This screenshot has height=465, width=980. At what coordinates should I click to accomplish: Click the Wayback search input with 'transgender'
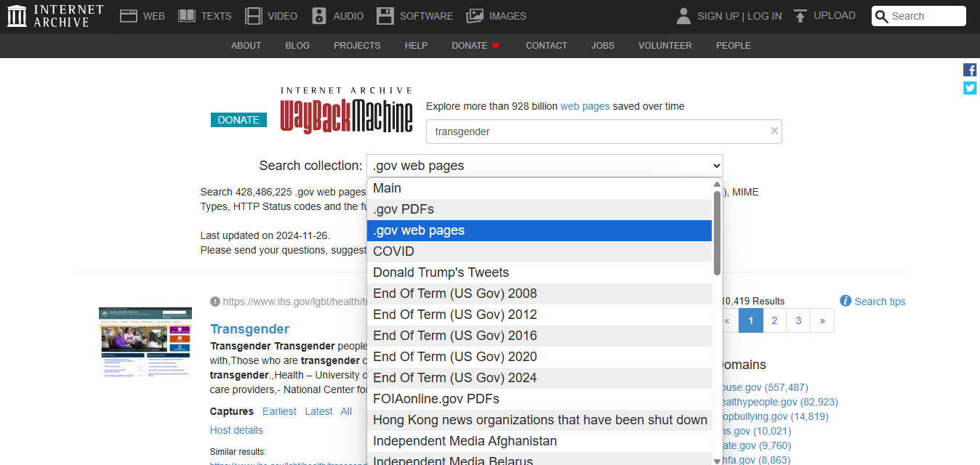pyautogui.click(x=603, y=132)
